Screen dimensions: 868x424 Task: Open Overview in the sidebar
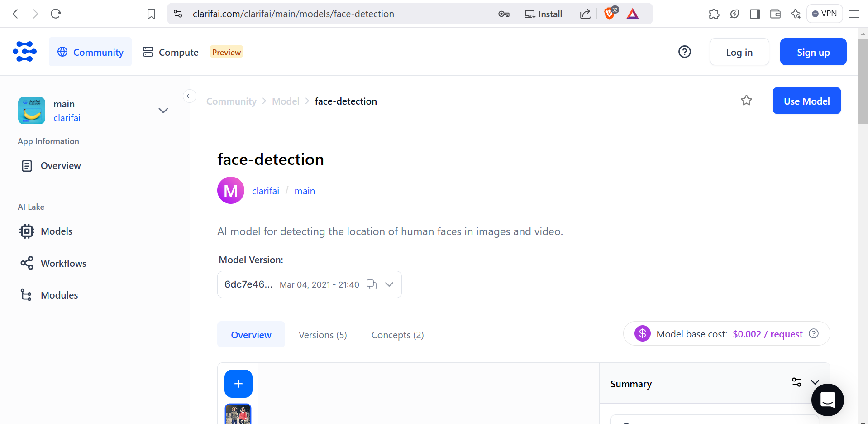pos(51,166)
